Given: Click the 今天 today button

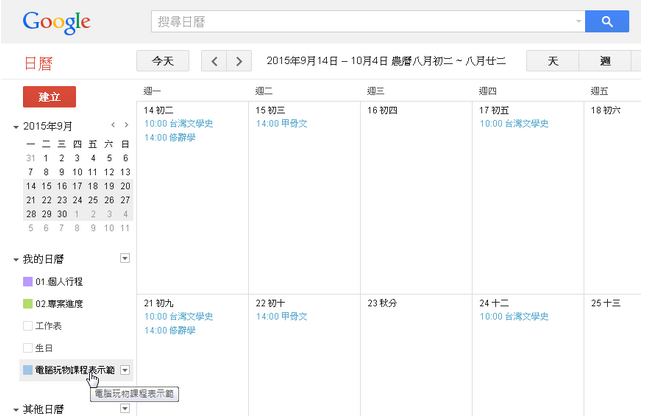Looking at the screenshot, I should (x=162, y=62).
